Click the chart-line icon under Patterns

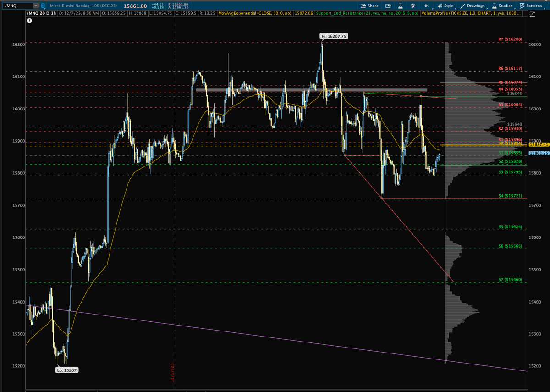click(531, 14)
